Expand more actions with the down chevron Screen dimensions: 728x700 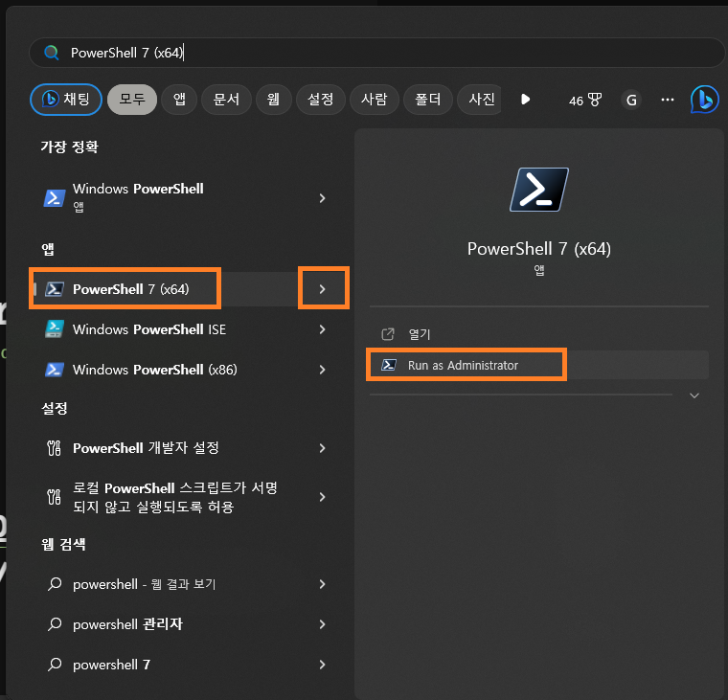[694, 395]
